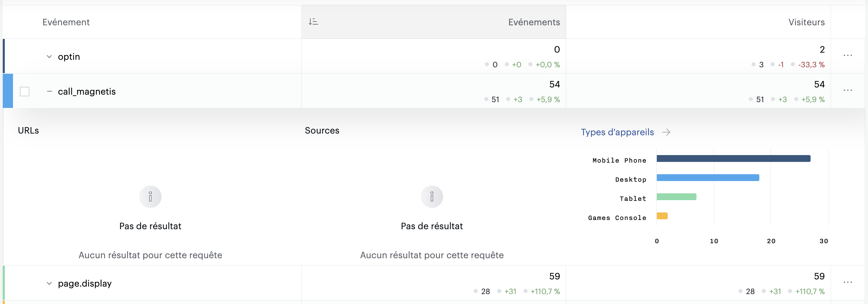This screenshot has width=868, height=304.
Task: Click the call_magnetis event name
Action: (x=87, y=92)
